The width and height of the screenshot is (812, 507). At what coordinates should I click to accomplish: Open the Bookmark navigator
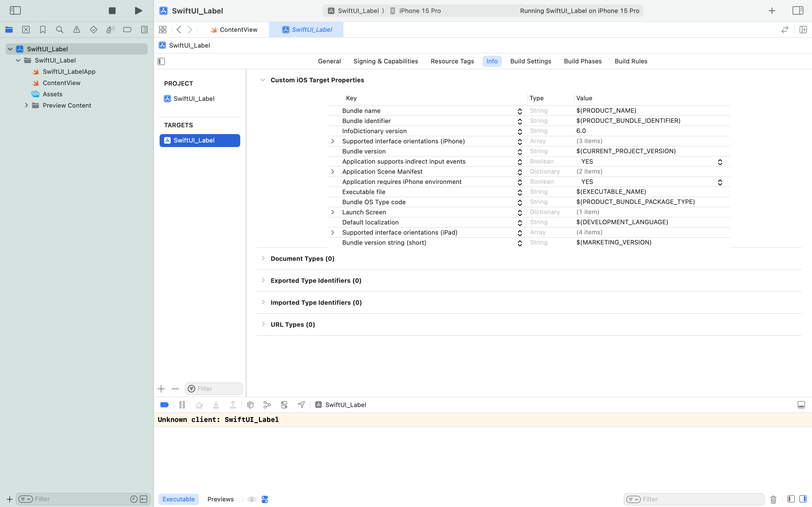click(43, 30)
